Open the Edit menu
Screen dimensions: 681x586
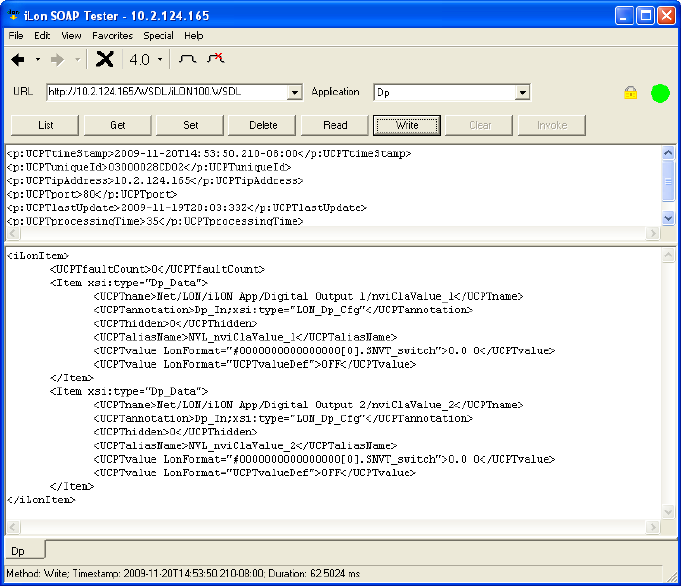point(42,36)
